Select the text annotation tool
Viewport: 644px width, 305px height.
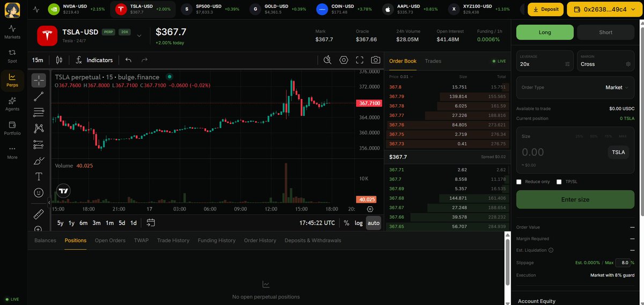coord(39,176)
